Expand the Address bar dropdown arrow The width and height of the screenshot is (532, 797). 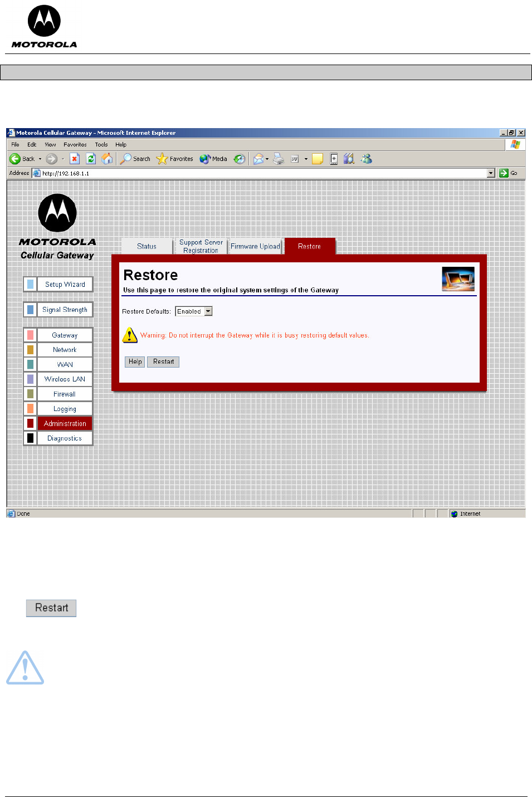point(491,173)
